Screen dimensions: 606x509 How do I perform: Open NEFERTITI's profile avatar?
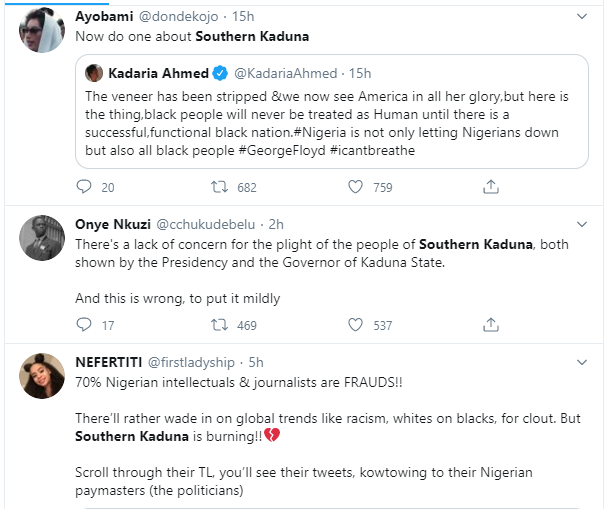pyautogui.click(x=42, y=377)
